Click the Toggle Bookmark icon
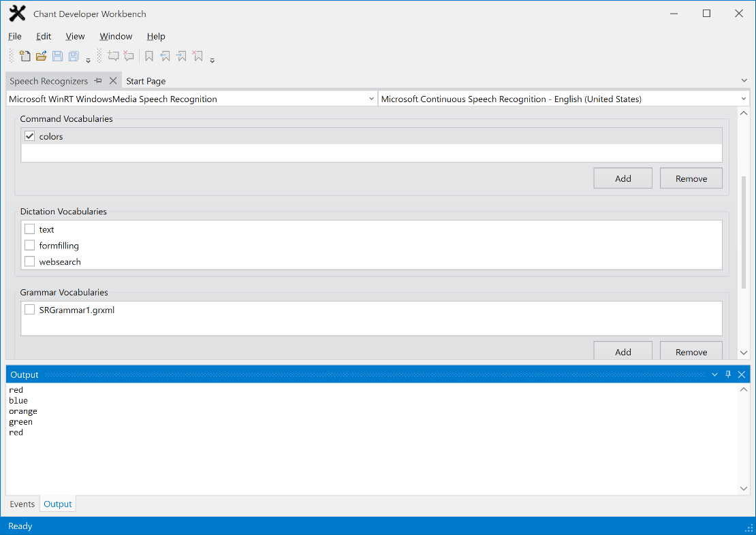Screen dimensions: 756x535 click(x=149, y=56)
